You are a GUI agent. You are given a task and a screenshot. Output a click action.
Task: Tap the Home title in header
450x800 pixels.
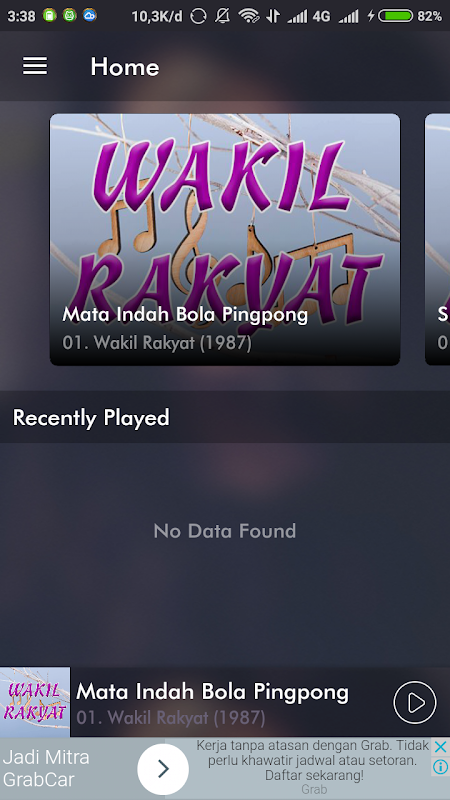click(x=124, y=67)
